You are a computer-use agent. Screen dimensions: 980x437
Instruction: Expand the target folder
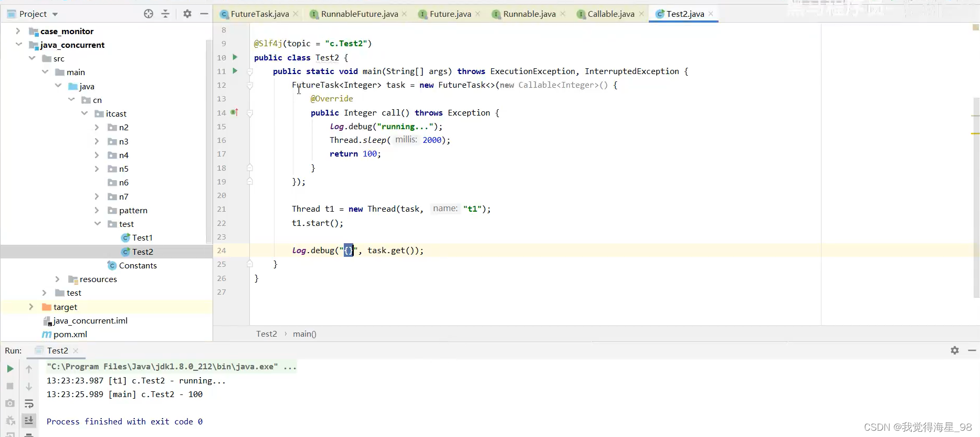click(31, 307)
